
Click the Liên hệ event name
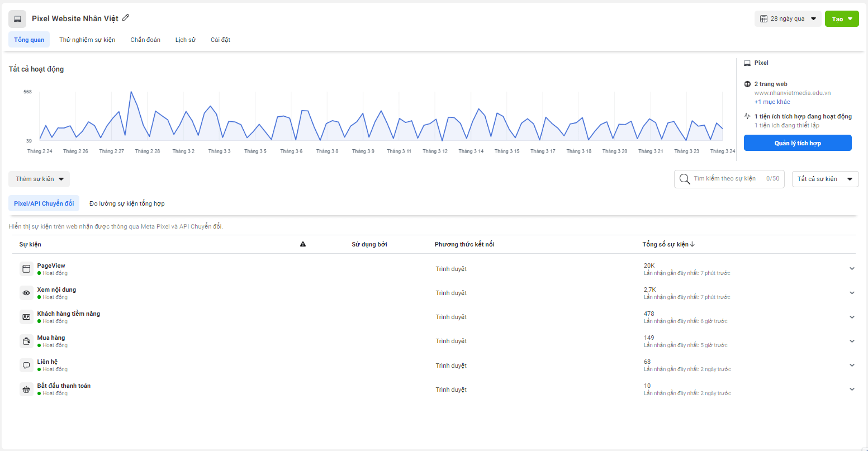point(48,362)
